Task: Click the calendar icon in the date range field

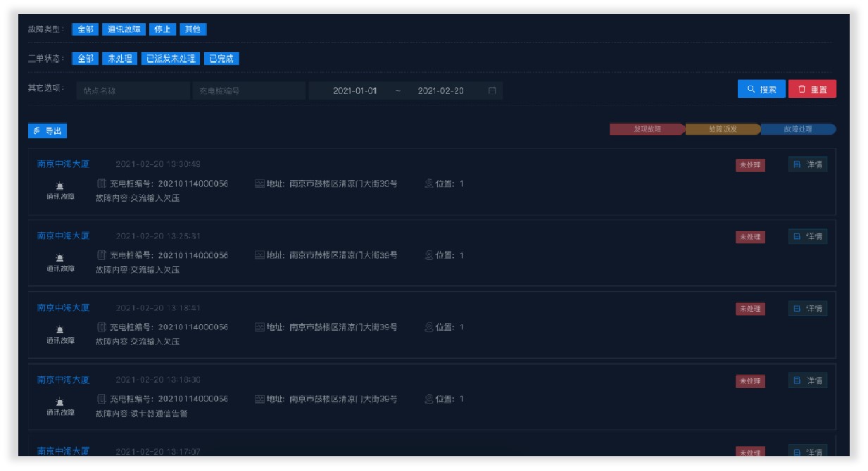Action: click(492, 91)
